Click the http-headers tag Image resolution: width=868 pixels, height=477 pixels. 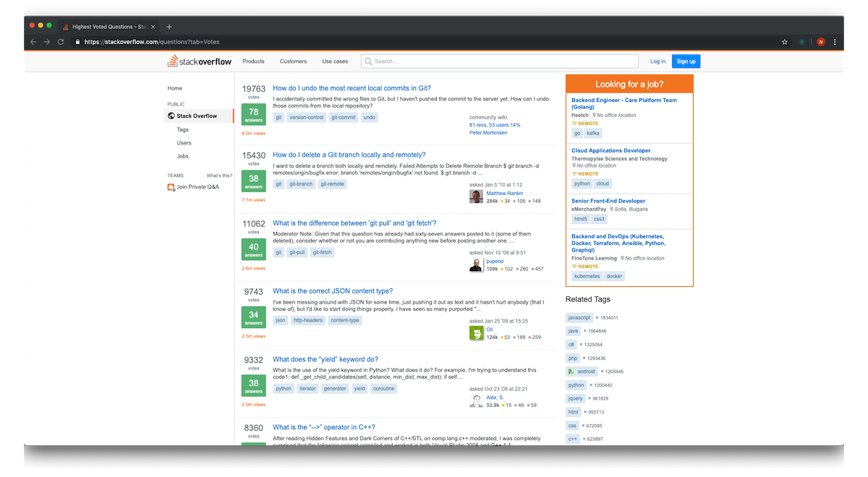point(307,320)
